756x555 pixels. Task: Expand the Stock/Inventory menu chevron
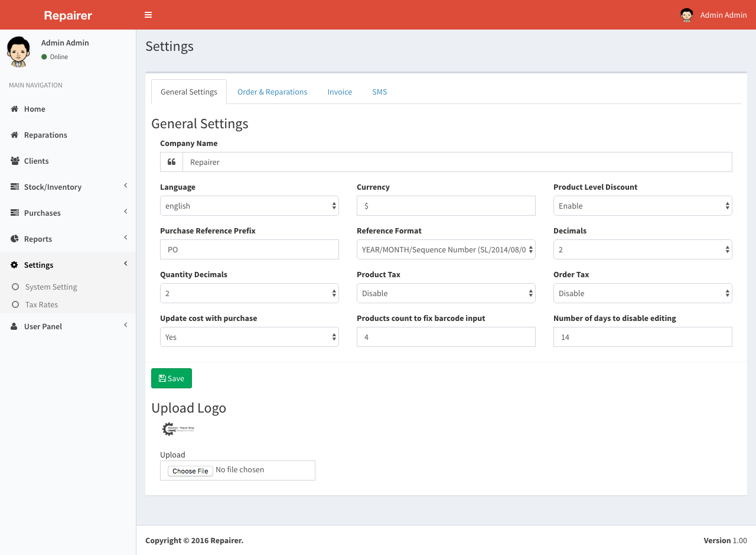click(x=125, y=186)
